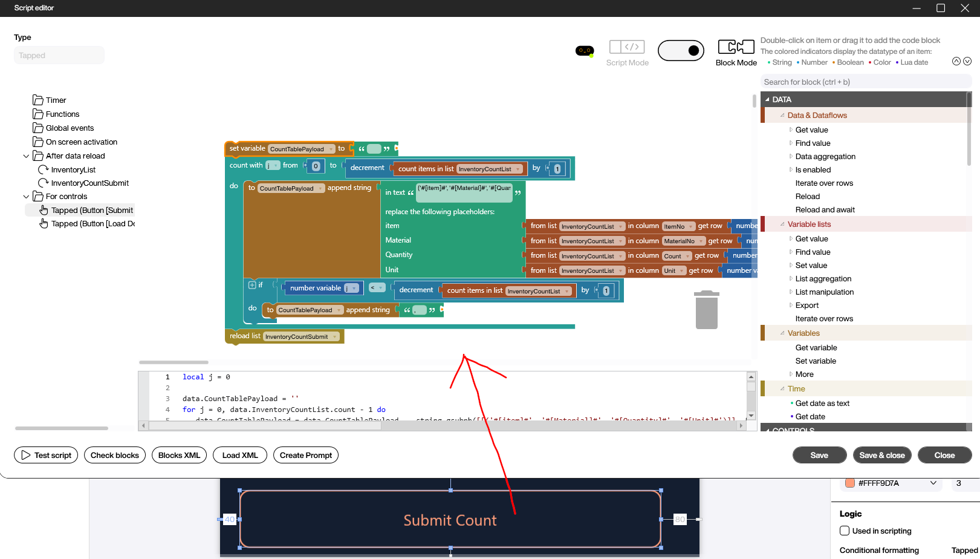Screen dimensions: 980x559
Task: Collapse the After data reload folder
Action: [26, 156]
